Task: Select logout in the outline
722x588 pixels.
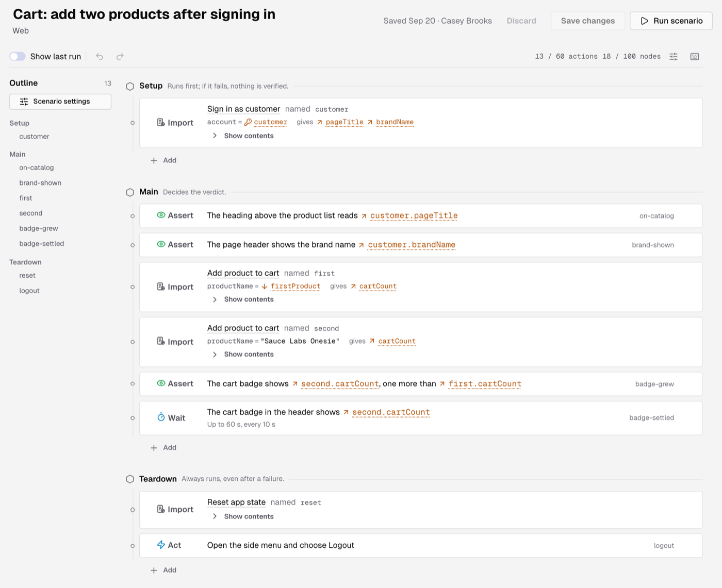Action: 29,291
